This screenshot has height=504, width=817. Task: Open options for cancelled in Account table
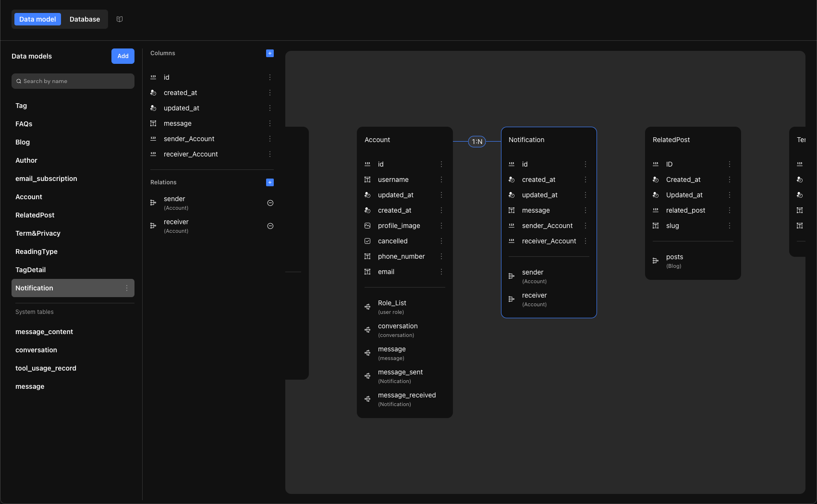pyautogui.click(x=441, y=241)
